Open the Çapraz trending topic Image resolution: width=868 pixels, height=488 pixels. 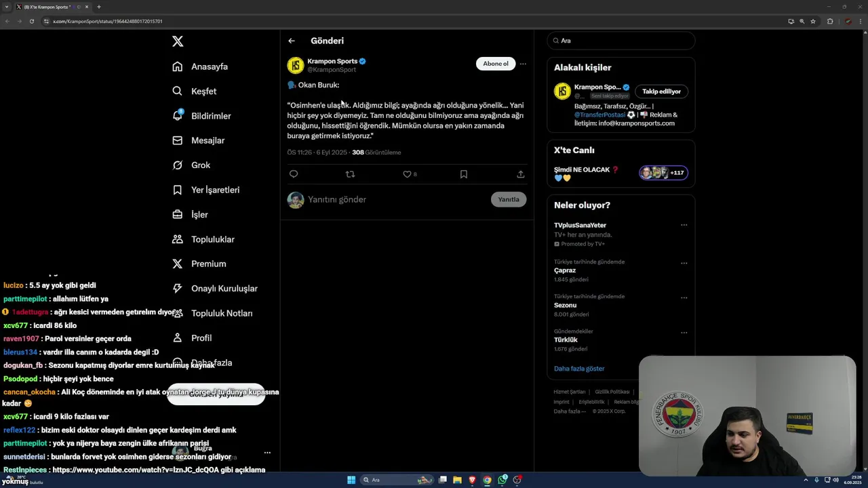click(565, 270)
